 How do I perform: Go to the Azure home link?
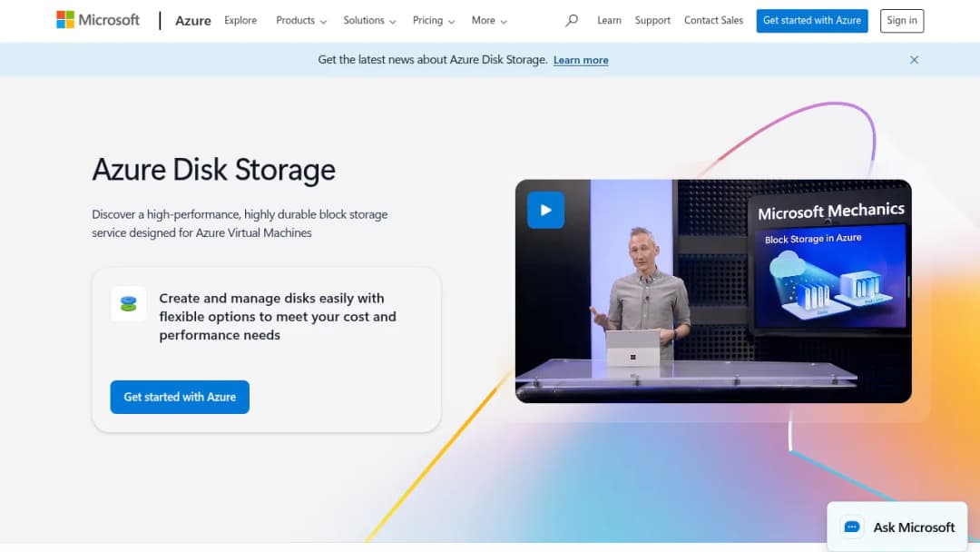point(193,21)
